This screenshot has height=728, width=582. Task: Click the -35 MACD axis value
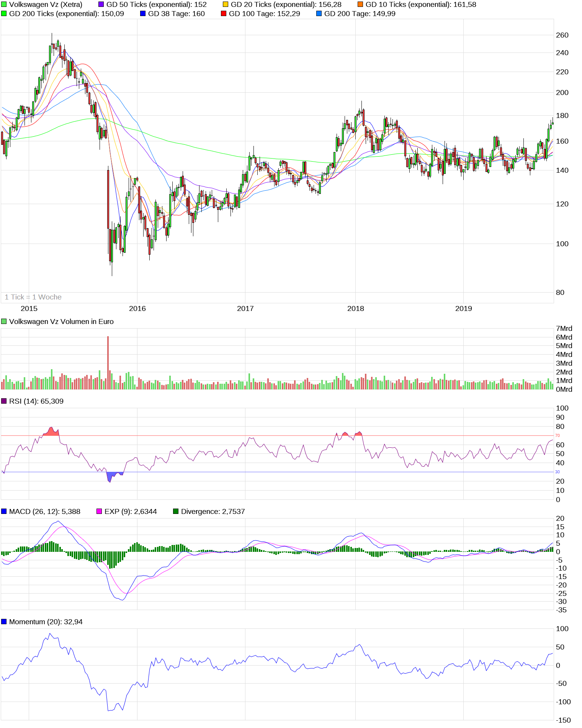tap(561, 610)
